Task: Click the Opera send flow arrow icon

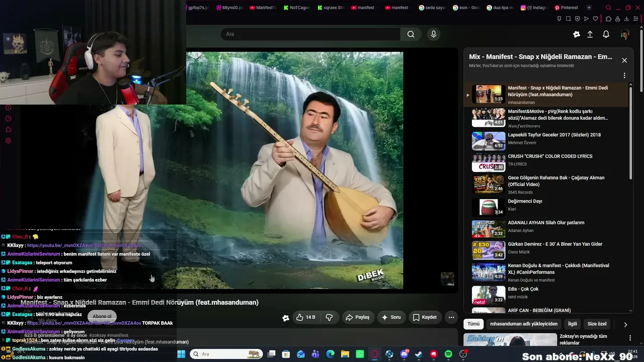Action: point(587,19)
